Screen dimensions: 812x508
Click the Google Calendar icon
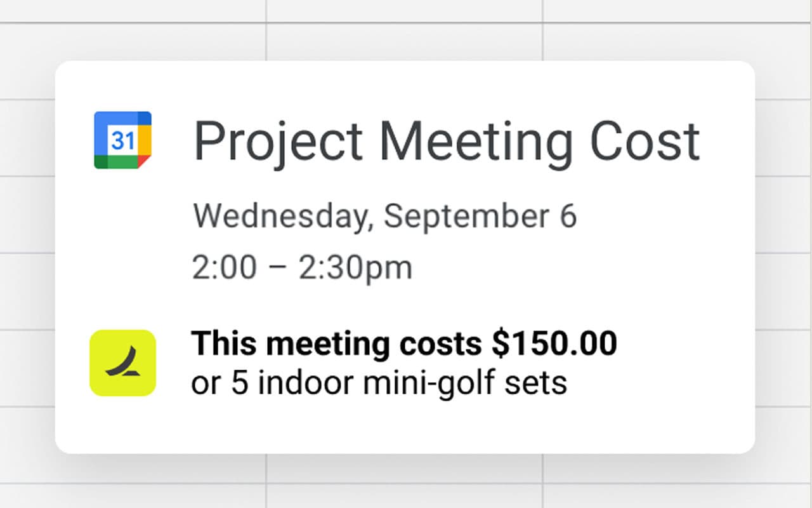pyautogui.click(x=122, y=140)
